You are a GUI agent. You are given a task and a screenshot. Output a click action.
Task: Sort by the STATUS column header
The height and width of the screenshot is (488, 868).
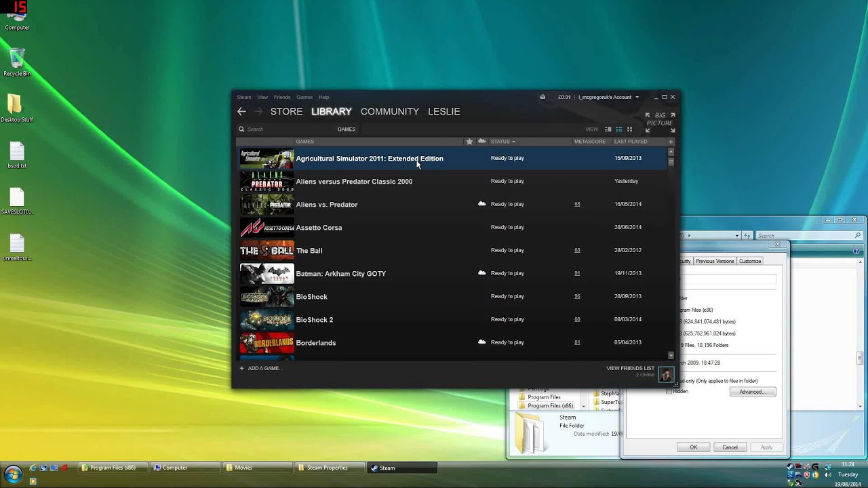click(502, 142)
